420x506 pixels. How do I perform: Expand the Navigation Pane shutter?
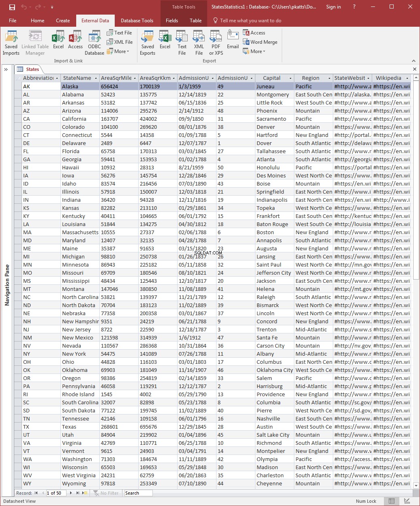[6, 69]
